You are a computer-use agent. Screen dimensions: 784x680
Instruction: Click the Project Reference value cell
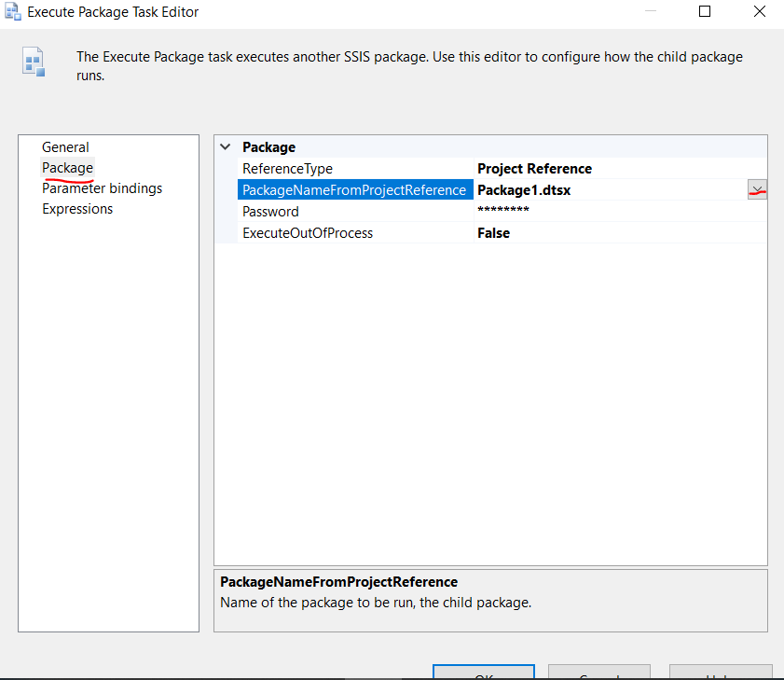click(x=559, y=168)
